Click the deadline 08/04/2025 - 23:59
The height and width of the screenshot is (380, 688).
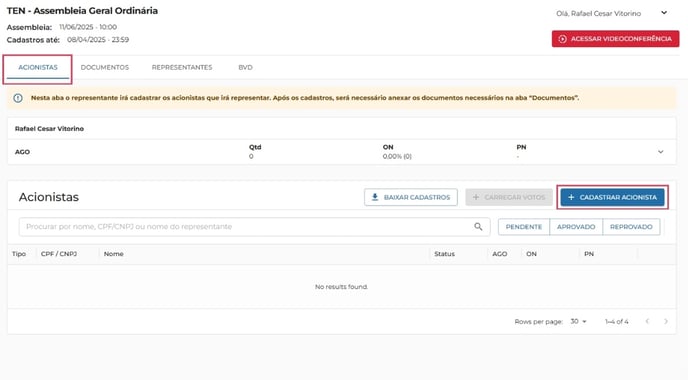[98, 40]
